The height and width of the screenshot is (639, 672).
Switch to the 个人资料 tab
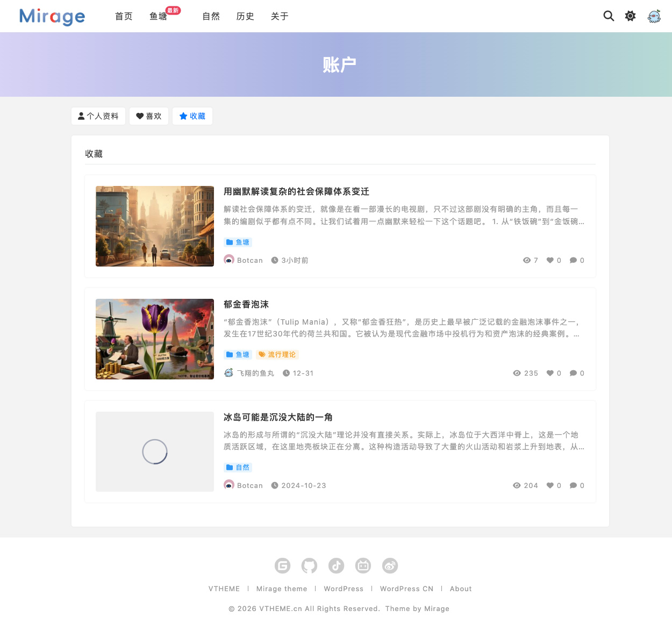(x=98, y=116)
